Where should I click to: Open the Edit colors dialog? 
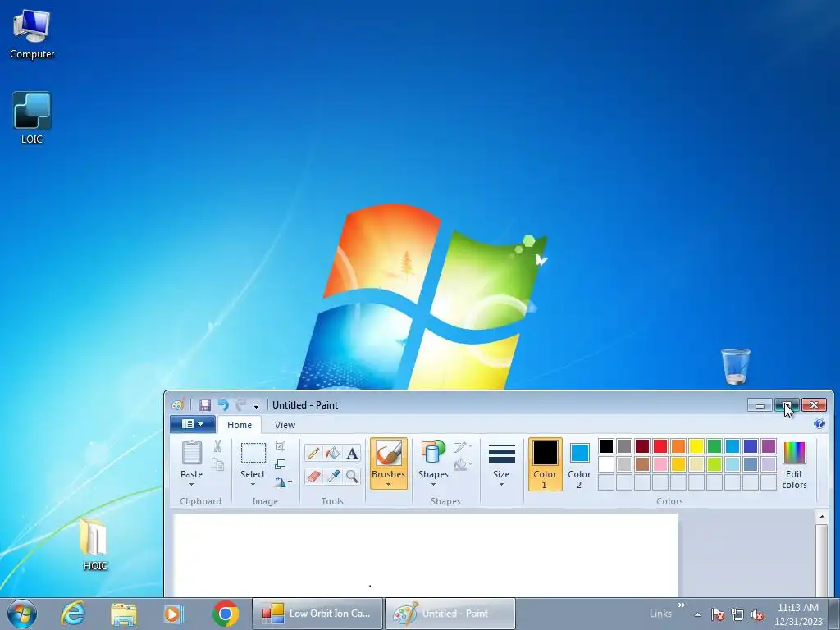click(794, 464)
